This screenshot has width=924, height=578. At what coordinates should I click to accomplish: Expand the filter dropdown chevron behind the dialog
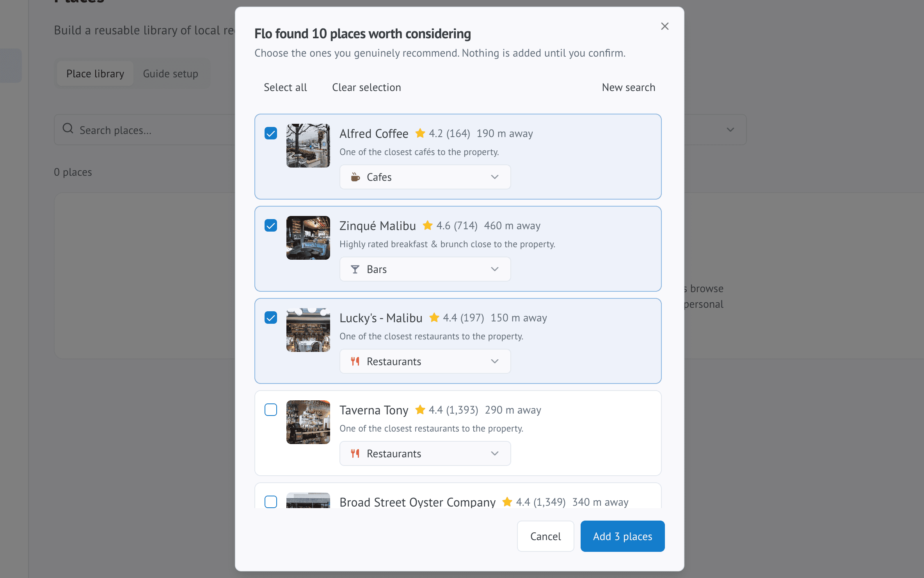click(x=730, y=130)
